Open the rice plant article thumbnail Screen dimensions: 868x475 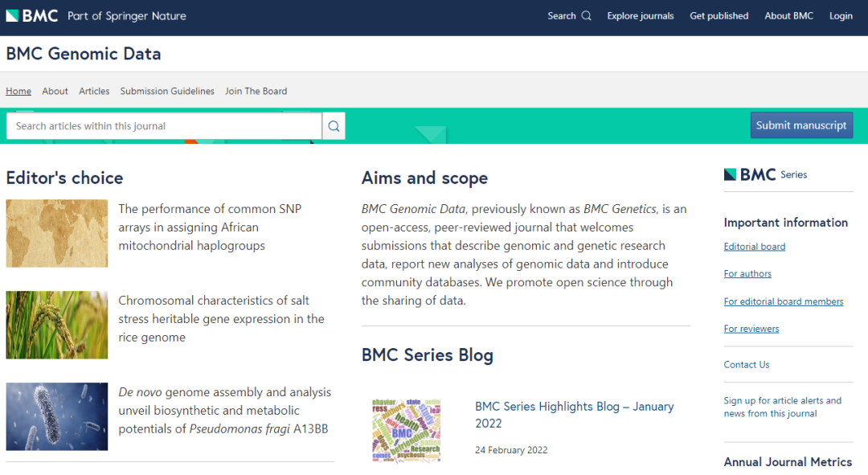57,325
